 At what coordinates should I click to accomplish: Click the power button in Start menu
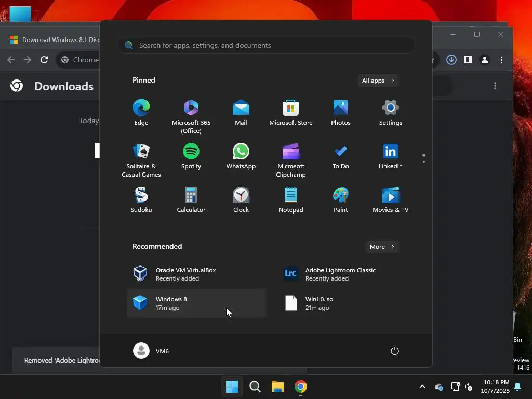click(395, 351)
